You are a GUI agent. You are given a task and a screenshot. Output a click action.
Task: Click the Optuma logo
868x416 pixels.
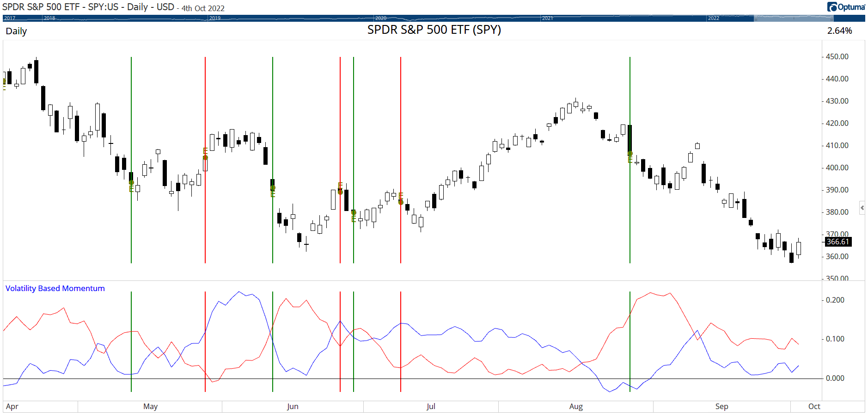click(846, 7)
